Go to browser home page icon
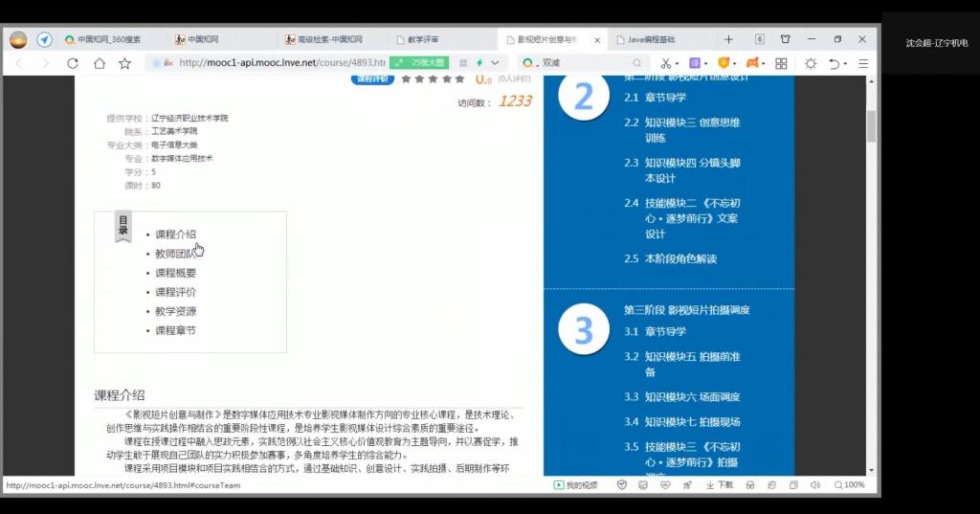Viewport: 980px width, 514px height. click(99, 63)
